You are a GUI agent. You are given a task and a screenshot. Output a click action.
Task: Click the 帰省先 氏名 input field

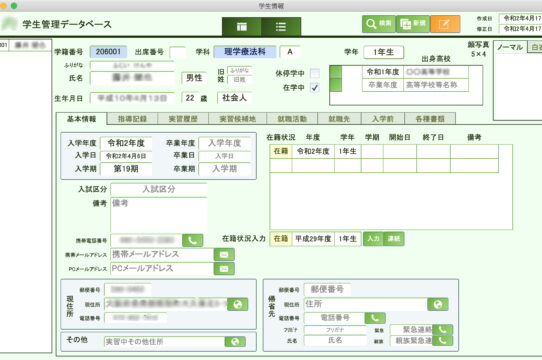point(335,340)
